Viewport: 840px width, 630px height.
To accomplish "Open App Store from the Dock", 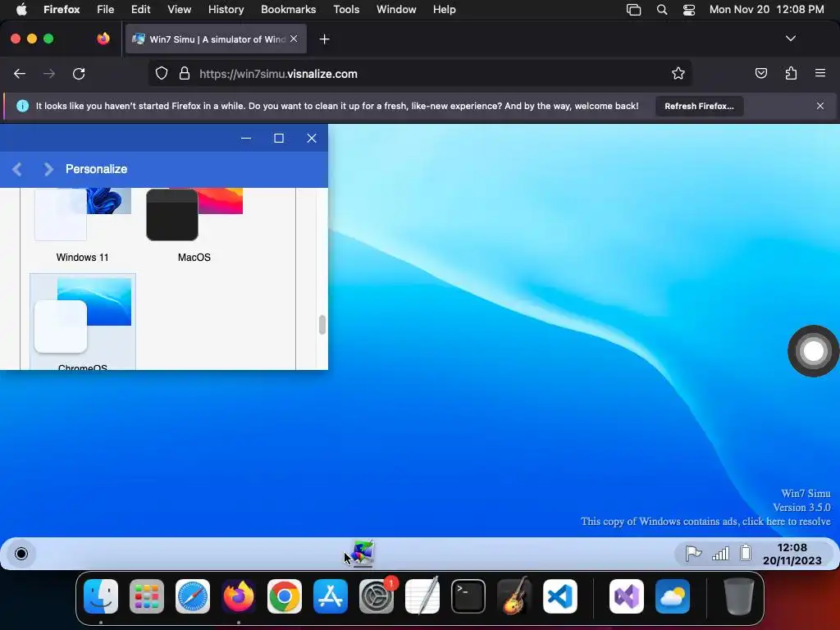I will tap(331, 596).
